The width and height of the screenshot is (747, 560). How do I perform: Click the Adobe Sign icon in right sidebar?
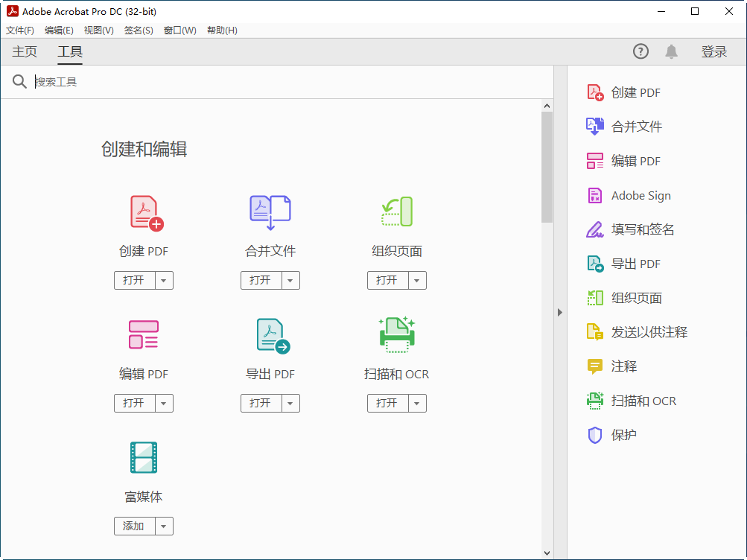pos(594,195)
